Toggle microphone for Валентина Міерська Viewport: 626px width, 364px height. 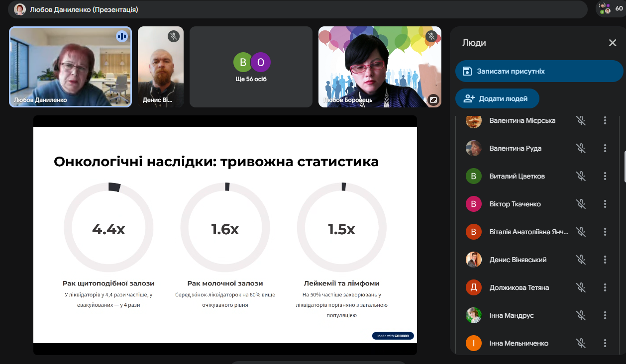[x=580, y=120]
